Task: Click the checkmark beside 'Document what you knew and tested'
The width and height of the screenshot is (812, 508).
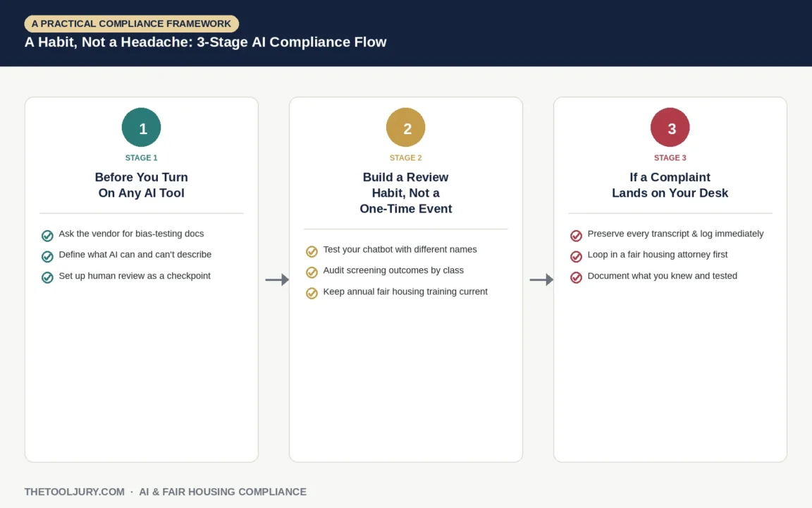Action: pos(576,277)
